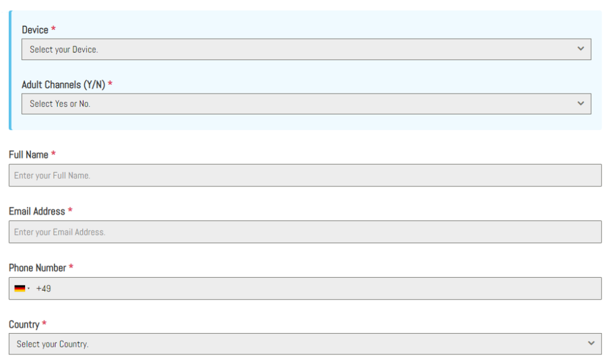The height and width of the screenshot is (364, 610).
Task: Click the red asterisk beside Email Address
Action: coord(70,210)
